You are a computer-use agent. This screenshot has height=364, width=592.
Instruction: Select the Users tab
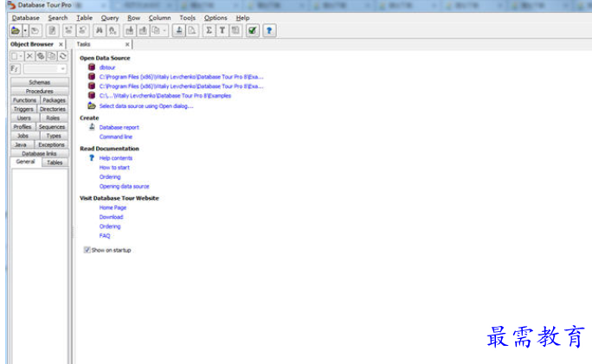(x=24, y=118)
